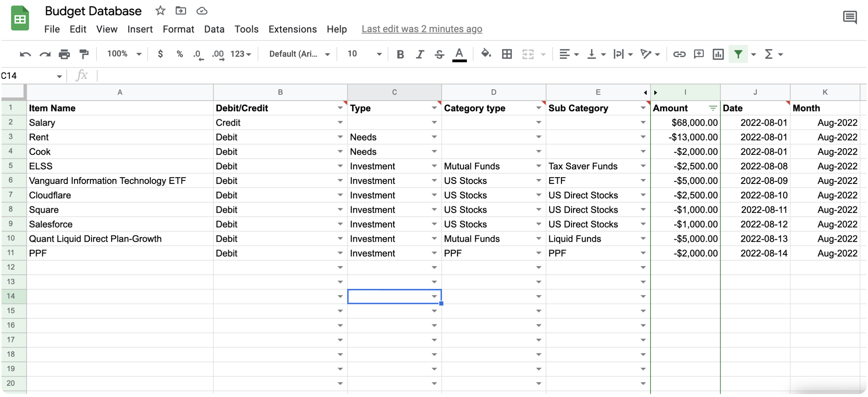Apply strikethrough formatting
Screen dimensions: 868x397
439,54
